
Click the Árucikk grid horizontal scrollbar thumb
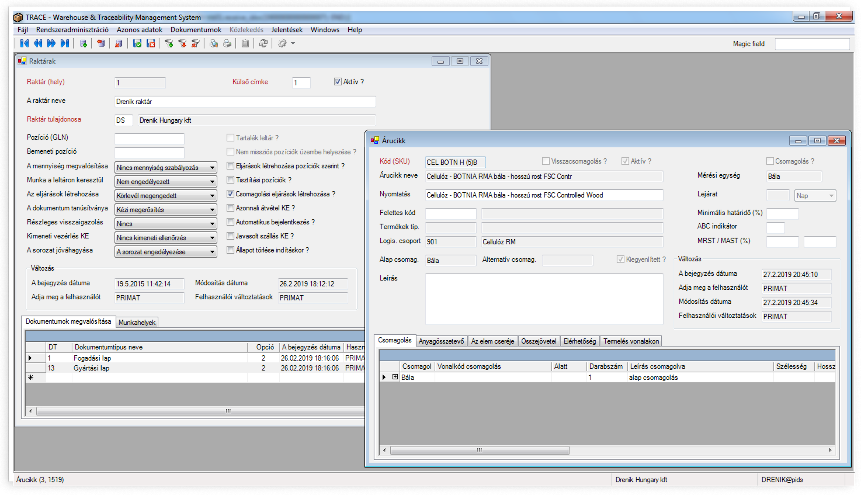480,450
